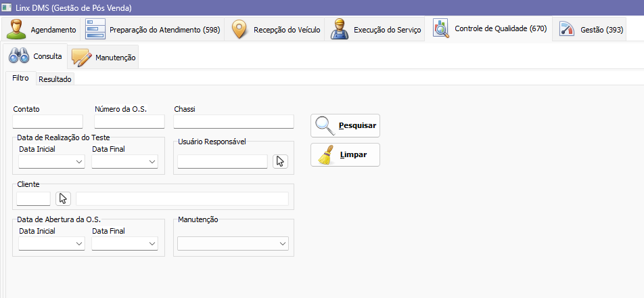Switch to Recepção do Veículo tab
Viewport: 644px width, 298px height.
[275, 30]
